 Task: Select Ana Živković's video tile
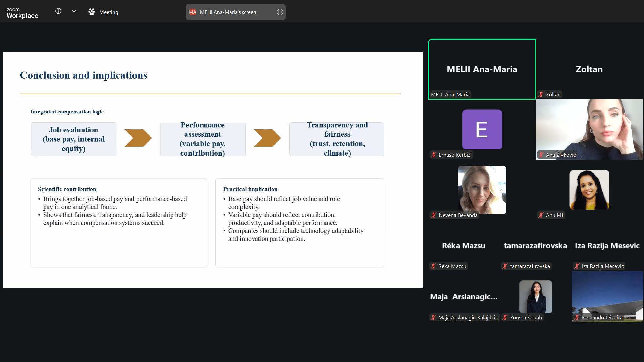(589, 129)
